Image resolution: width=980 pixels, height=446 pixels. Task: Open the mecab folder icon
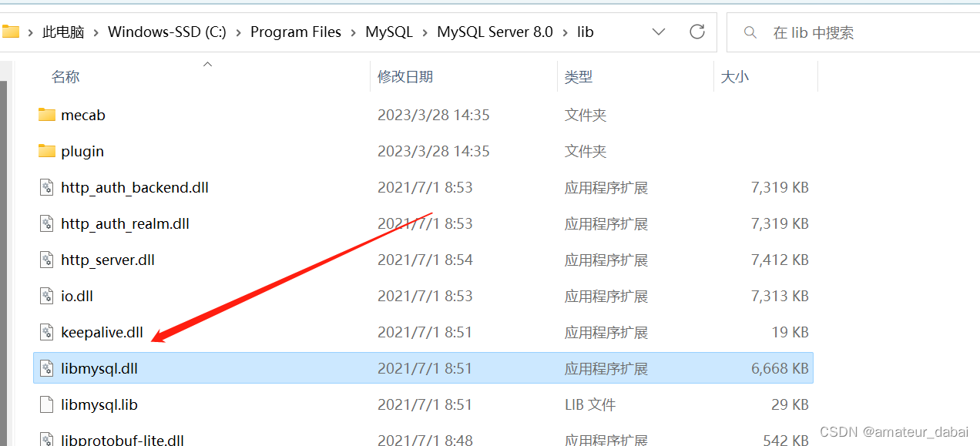(x=47, y=114)
